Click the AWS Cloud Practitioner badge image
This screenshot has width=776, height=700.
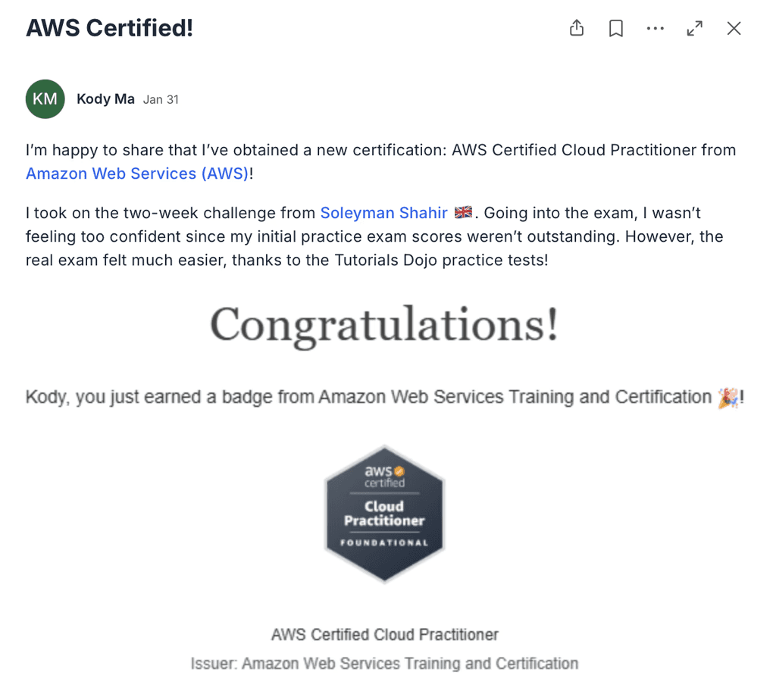[x=384, y=514]
